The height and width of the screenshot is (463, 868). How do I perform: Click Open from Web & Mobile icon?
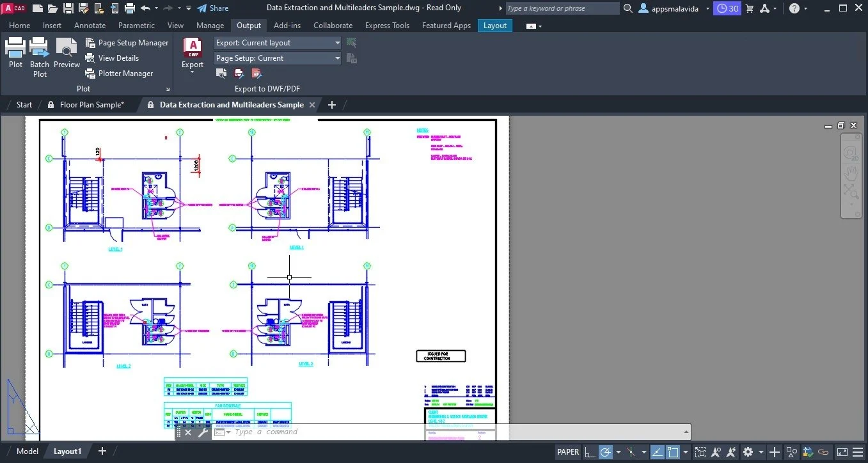(x=99, y=8)
